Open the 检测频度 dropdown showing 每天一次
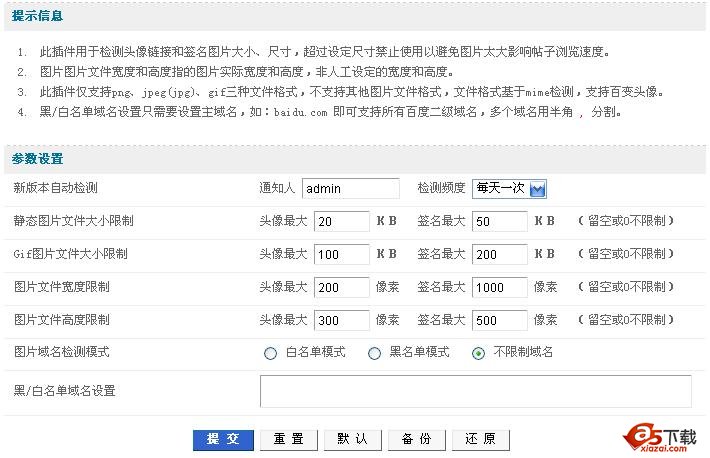Viewport: 710px width, 458px height. 509,188
